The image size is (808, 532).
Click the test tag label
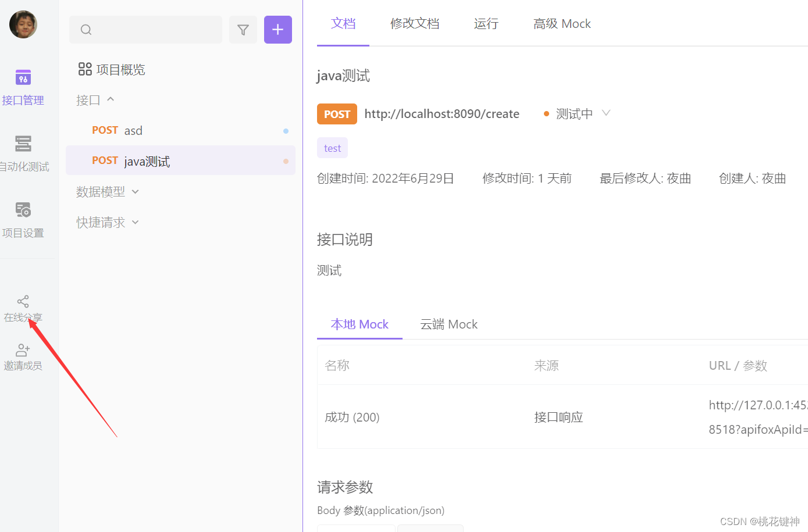pyautogui.click(x=333, y=148)
